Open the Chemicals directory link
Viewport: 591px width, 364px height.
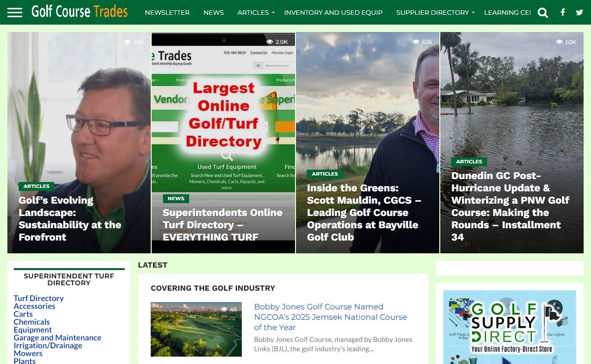click(x=32, y=322)
